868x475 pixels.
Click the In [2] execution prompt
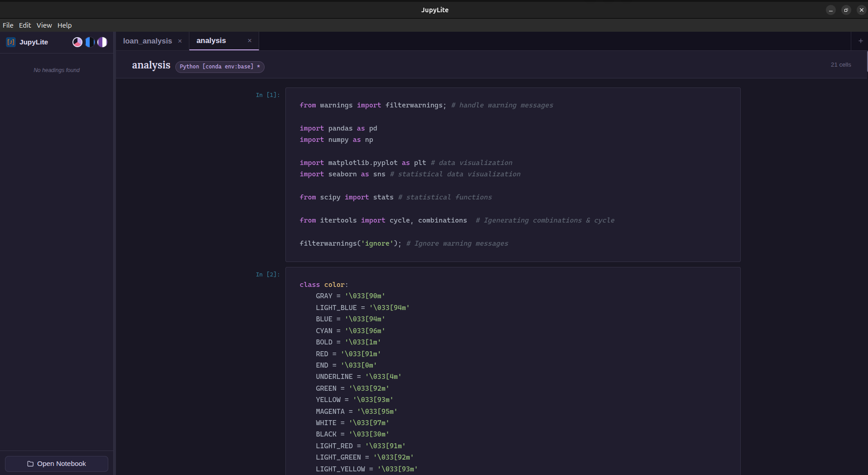pyautogui.click(x=267, y=274)
